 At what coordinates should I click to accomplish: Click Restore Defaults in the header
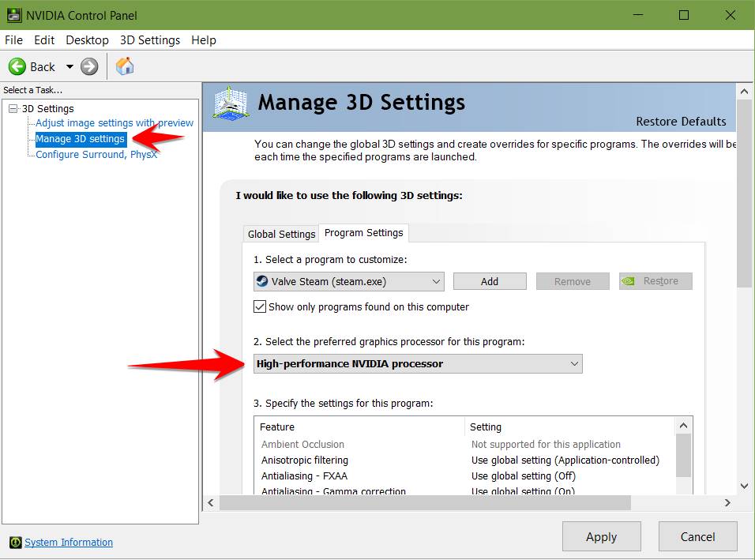pos(681,122)
